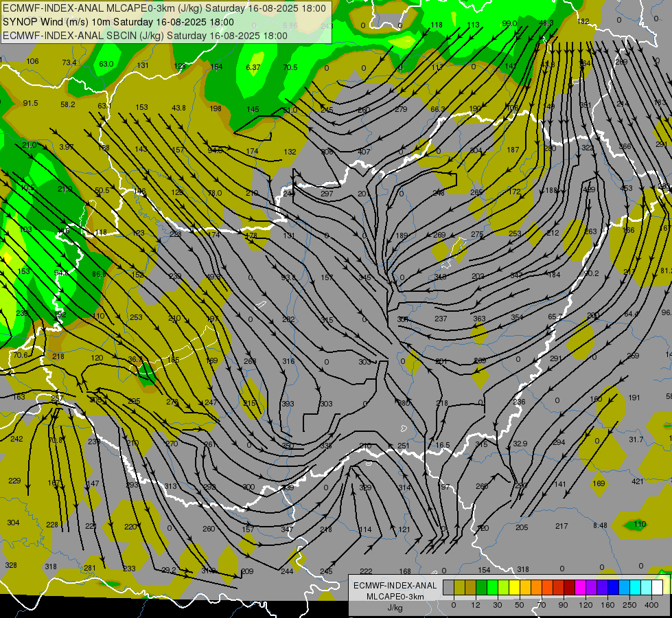Click header line 'ECMWF-INDEX-ANAL SBCIN (J/kg)'

(83, 36)
